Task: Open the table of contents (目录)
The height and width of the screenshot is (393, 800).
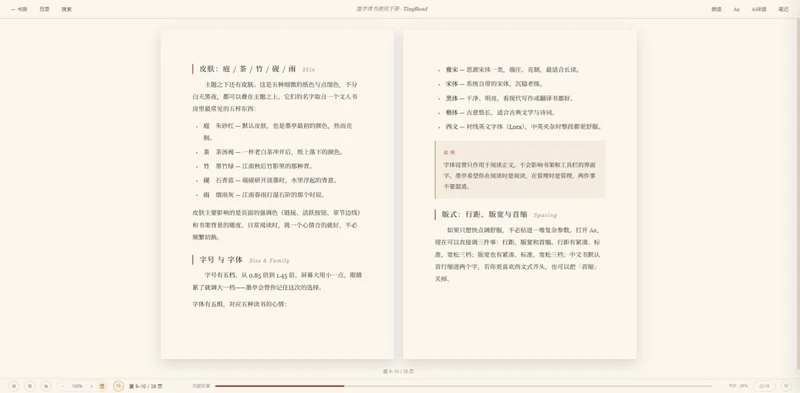Action: pos(45,9)
